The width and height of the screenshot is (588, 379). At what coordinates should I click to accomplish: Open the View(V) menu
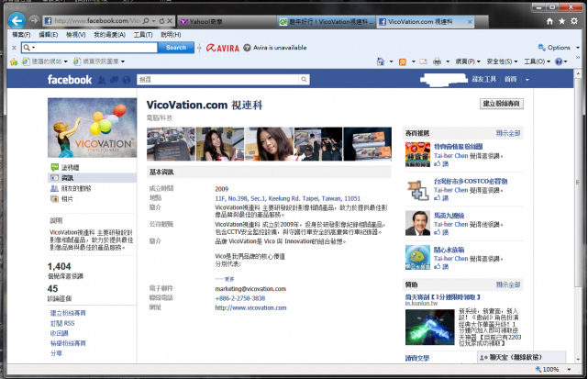click(76, 35)
